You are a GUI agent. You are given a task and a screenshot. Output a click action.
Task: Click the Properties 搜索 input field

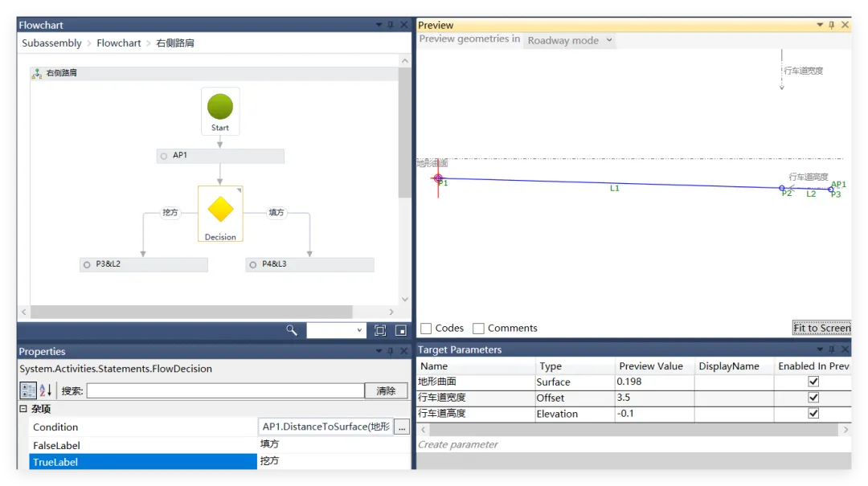tap(225, 390)
